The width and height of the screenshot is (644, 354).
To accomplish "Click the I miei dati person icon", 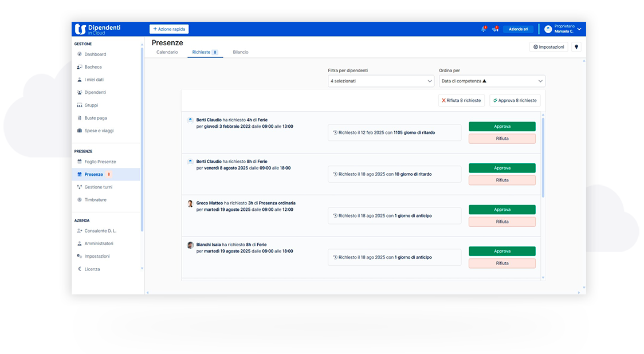I will click(x=79, y=80).
